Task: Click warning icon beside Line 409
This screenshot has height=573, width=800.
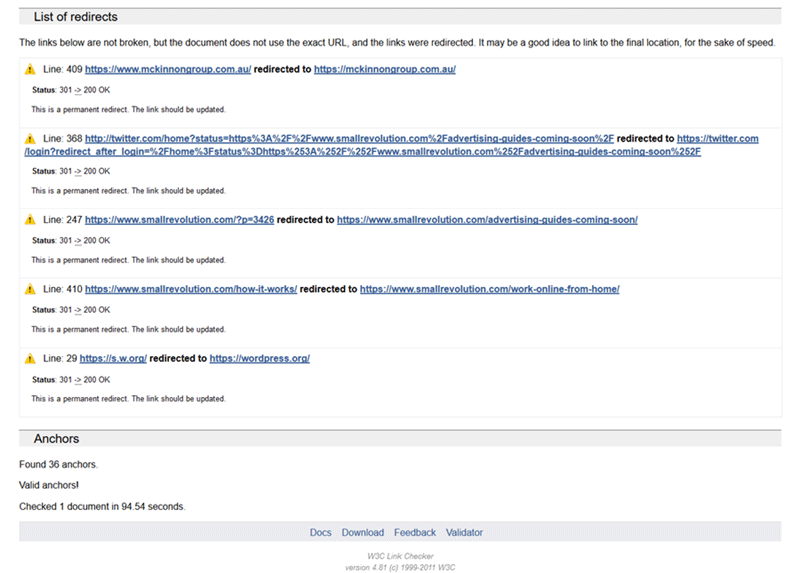Action: 30,69
